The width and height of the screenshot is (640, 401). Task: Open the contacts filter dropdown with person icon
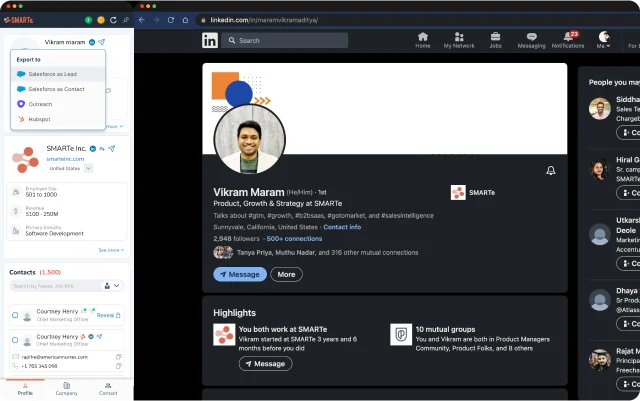(112, 286)
